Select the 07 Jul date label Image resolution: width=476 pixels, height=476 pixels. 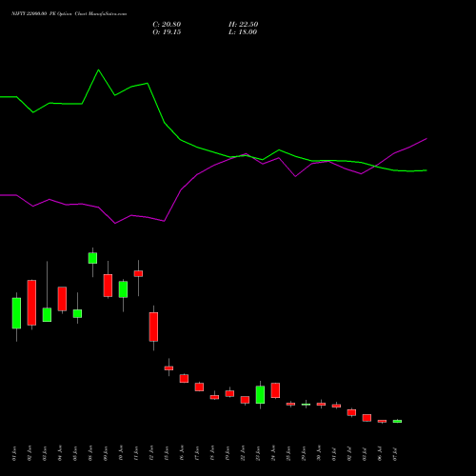pyautogui.click(x=395, y=453)
